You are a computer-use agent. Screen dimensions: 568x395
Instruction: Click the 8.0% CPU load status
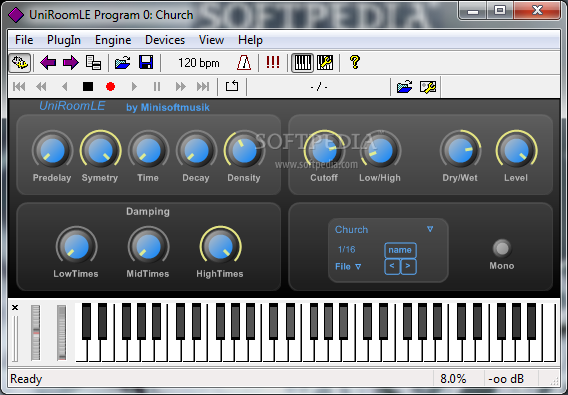tap(453, 379)
